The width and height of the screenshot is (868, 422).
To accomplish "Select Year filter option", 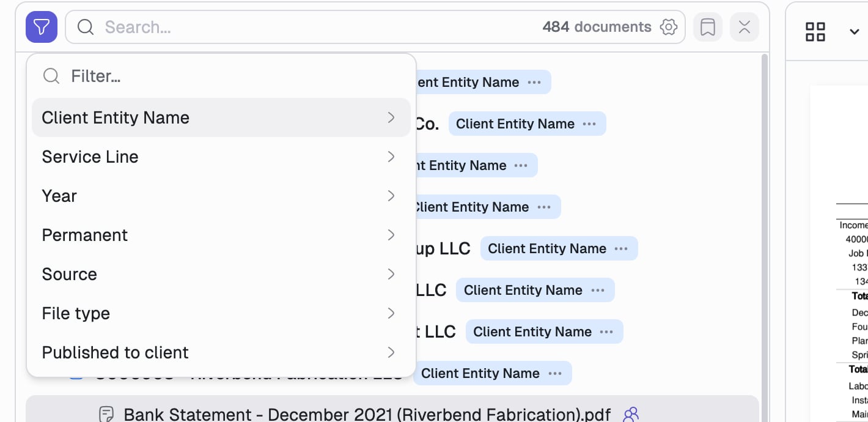I will [221, 196].
